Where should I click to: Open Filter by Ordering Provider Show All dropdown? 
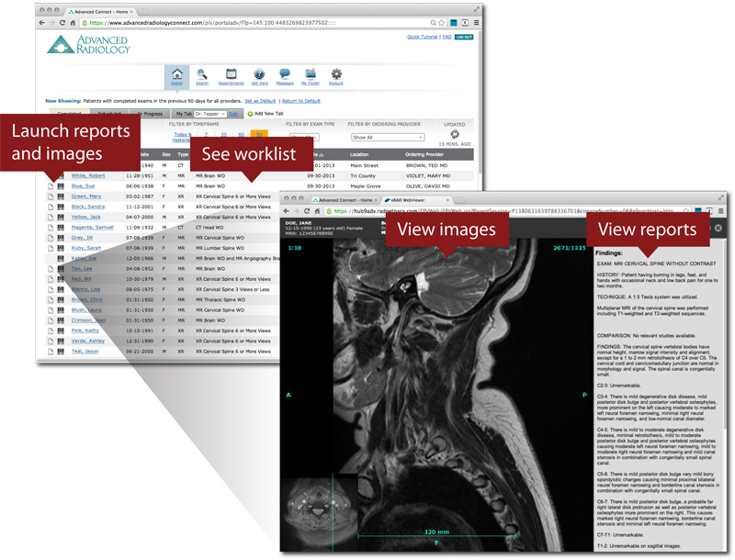point(388,137)
